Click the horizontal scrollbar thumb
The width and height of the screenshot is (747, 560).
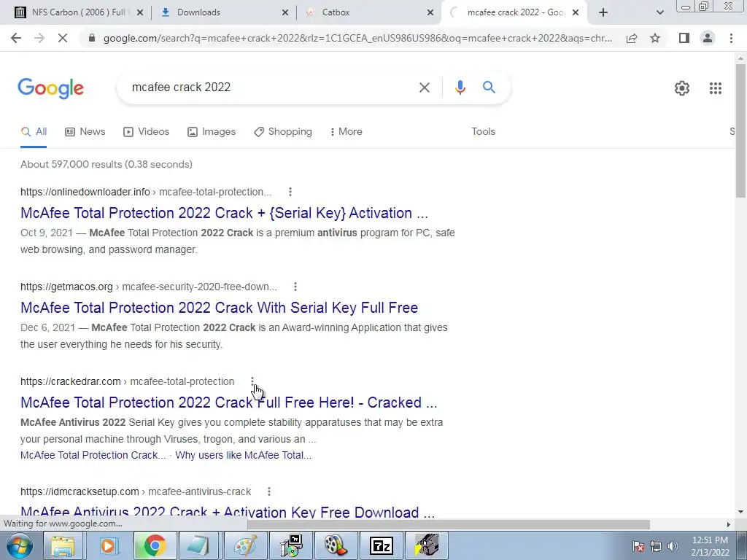(x=449, y=524)
